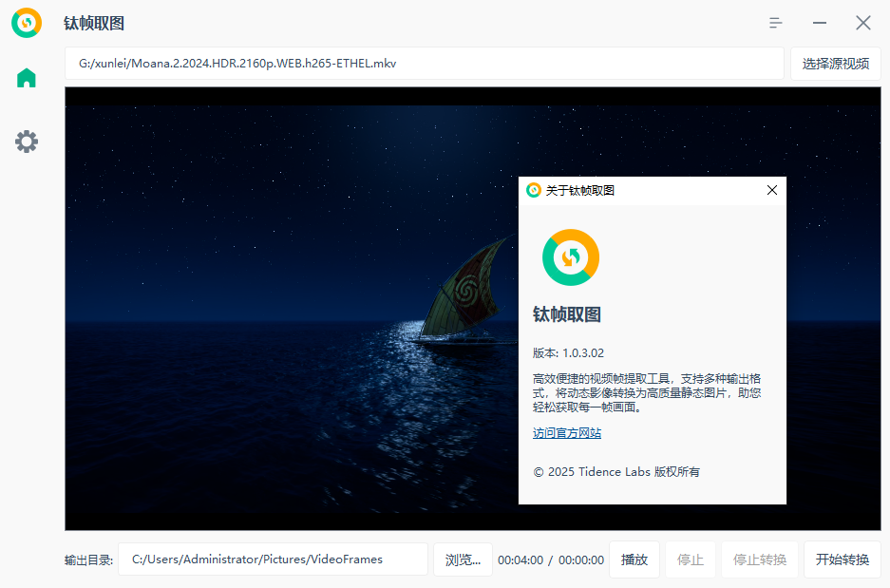Close the 钛帧取图 main window
The width and height of the screenshot is (890, 588).
pos(863,23)
